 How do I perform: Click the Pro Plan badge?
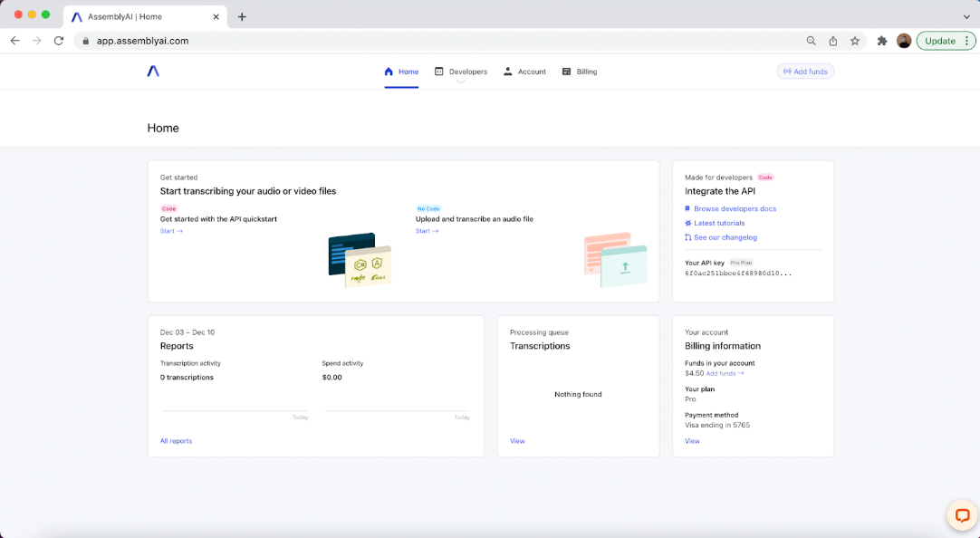pos(741,263)
